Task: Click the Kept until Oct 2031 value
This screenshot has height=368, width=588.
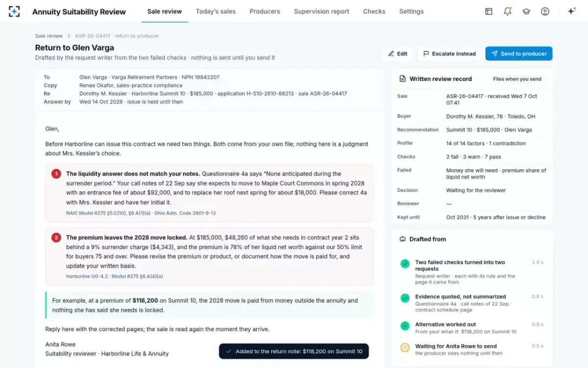Action: click(x=496, y=217)
